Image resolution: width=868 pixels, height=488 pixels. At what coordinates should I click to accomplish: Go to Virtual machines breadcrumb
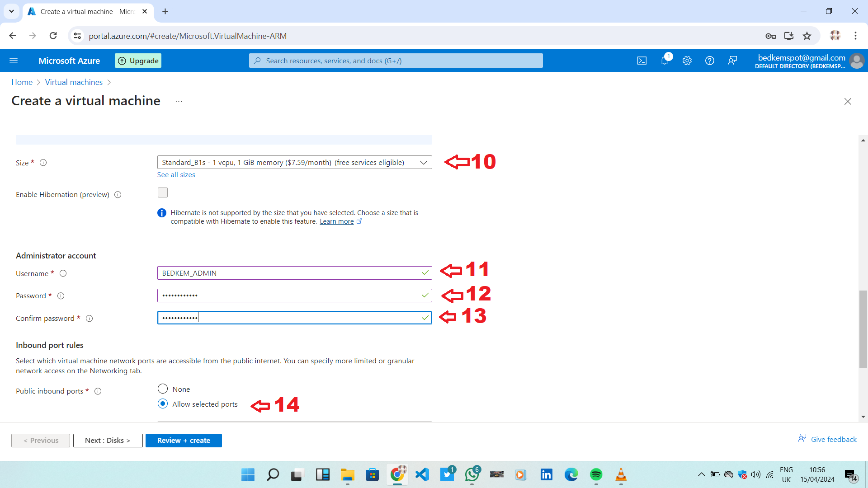[74, 82]
